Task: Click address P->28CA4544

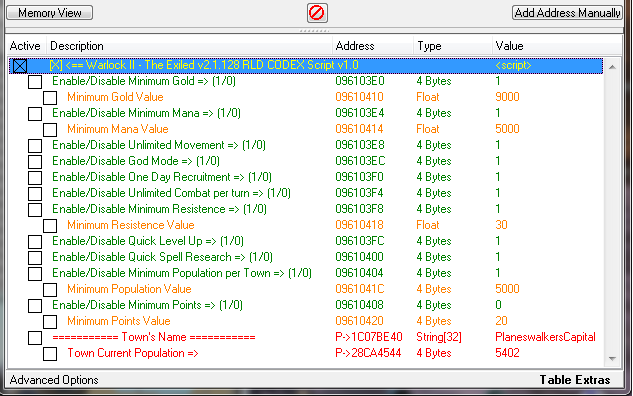Action: 368,353
